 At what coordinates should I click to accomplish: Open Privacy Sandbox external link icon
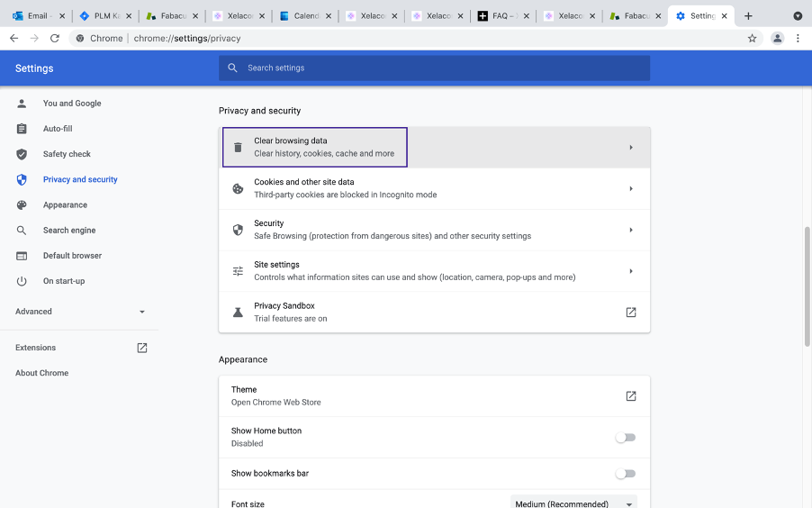(x=630, y=313)
